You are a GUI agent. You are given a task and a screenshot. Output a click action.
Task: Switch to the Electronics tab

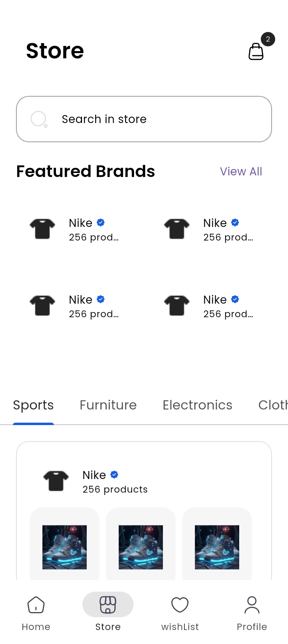pyautogui.click(x=197, y=405)
